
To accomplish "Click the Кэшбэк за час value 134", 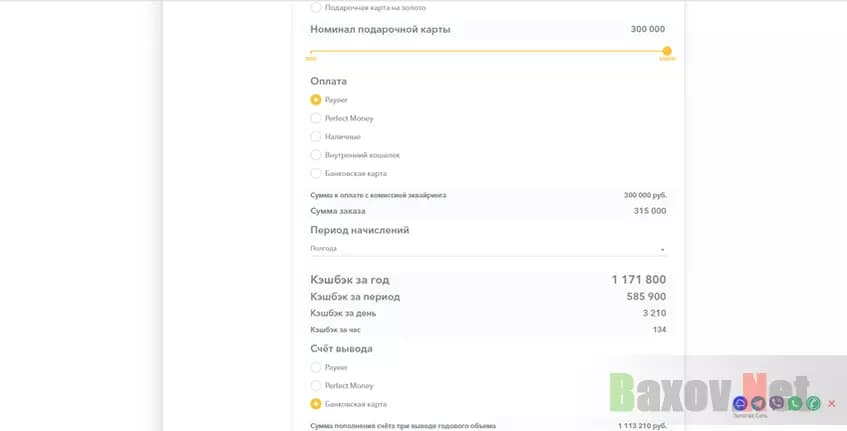I will (x=660, y=329).
